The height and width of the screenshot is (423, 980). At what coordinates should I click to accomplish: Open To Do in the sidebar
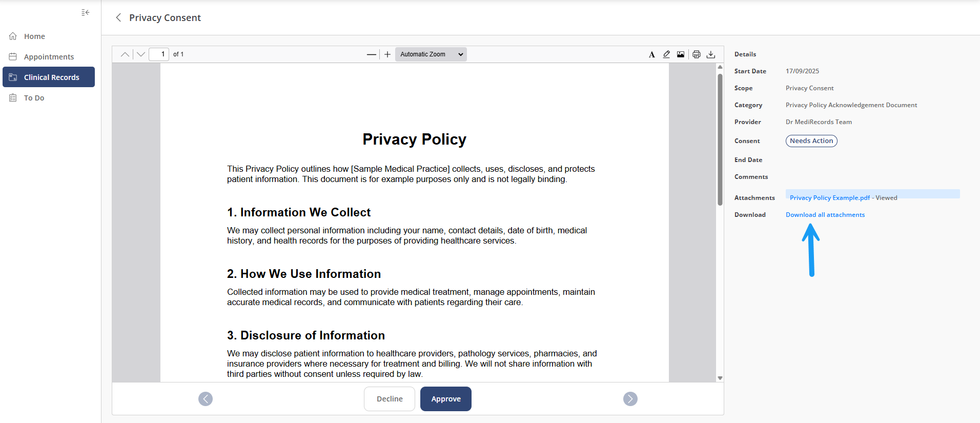pyautogui.click(x=34, y=98)
